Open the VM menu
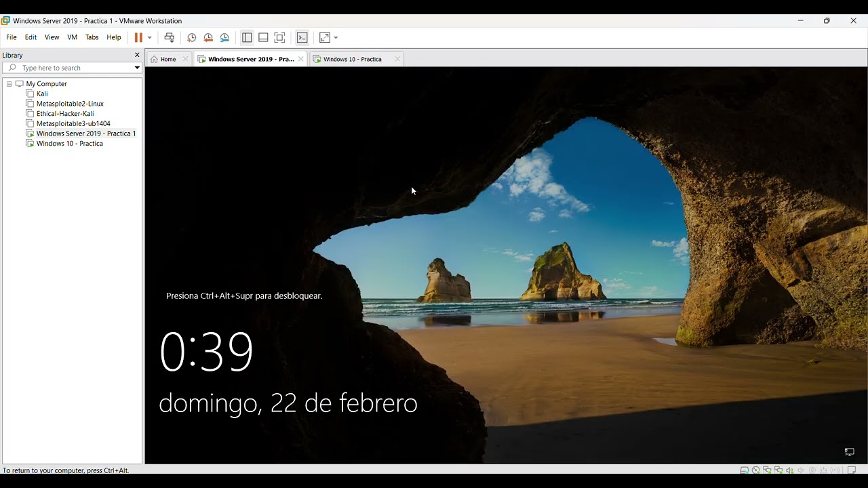The image size is (868, 488). (72, 37)
